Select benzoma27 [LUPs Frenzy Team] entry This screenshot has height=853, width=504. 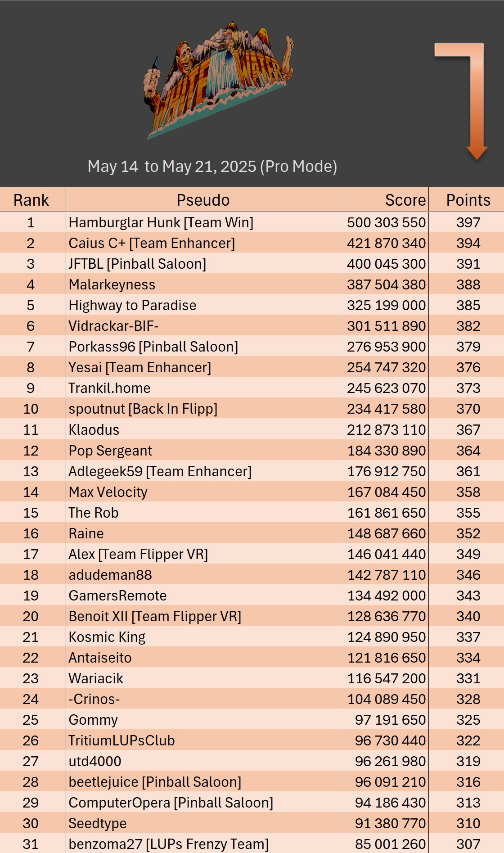(168, 844)
